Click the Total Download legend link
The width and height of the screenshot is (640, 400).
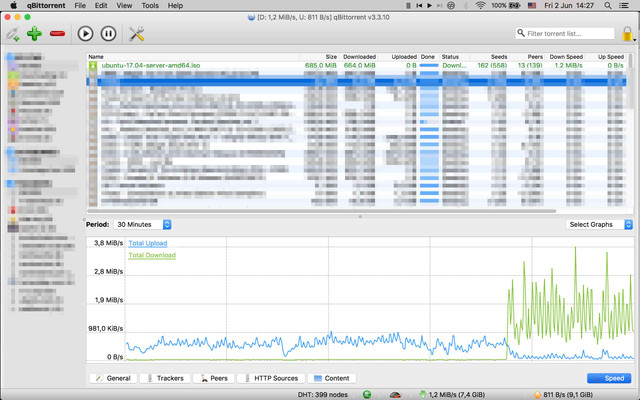coord(152,256)
